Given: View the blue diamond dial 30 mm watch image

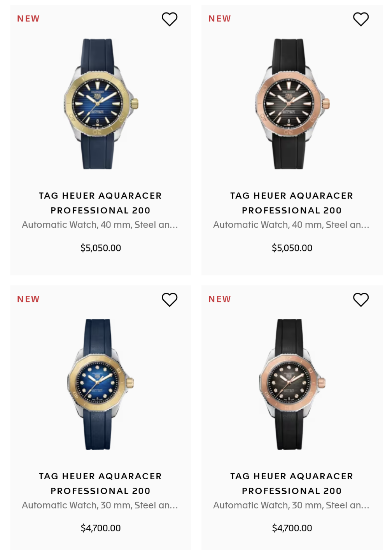Looking at the screenshot, I should click(100, 384).
